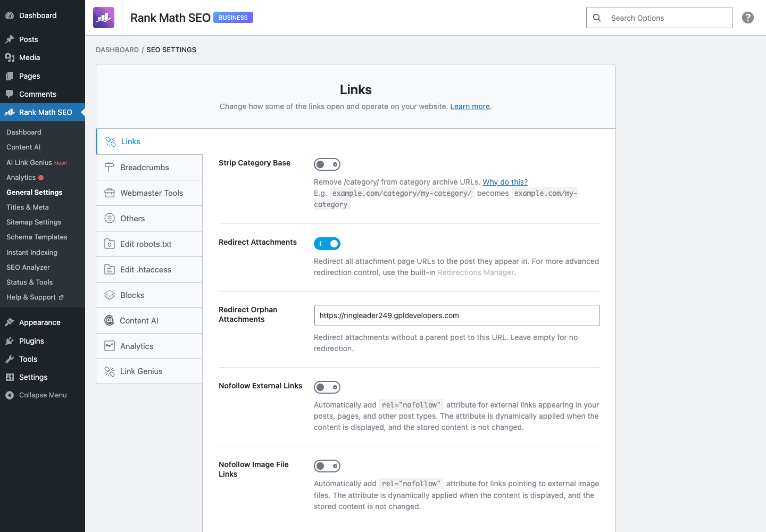766x532 pixels.
Task: Open Schema Templates submenu item
Action: 37,237
